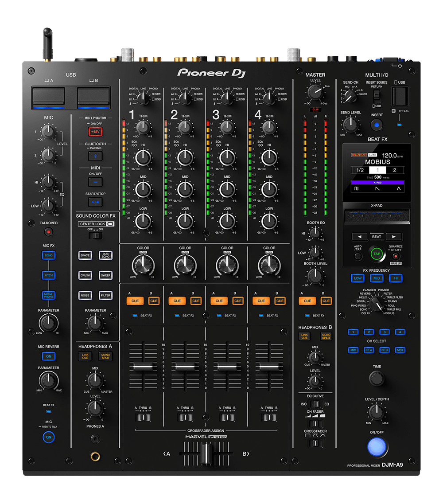Click the blue INSERT button in Multi I/O
Image resolution: width=443 pixels, height=504 pixels.
point(377,125)
